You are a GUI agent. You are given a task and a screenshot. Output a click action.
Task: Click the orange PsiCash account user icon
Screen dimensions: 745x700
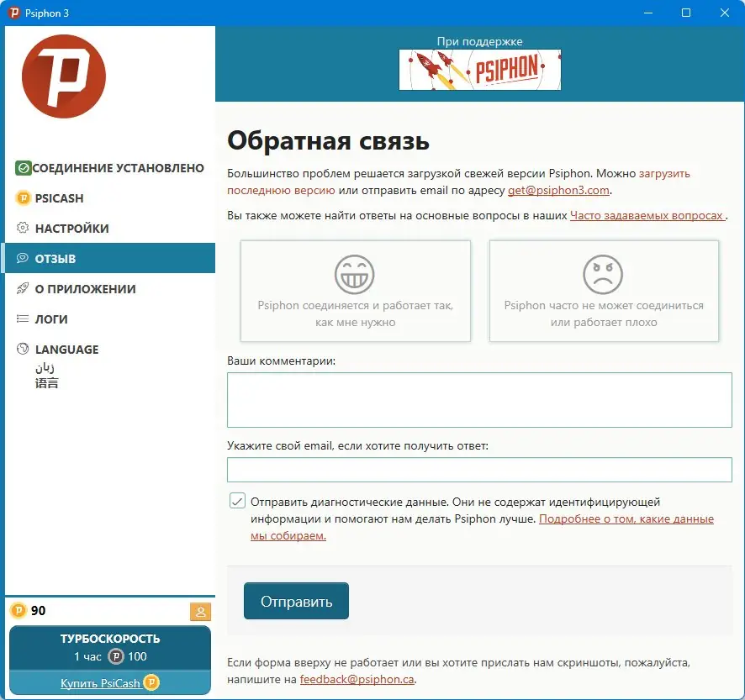200,612
